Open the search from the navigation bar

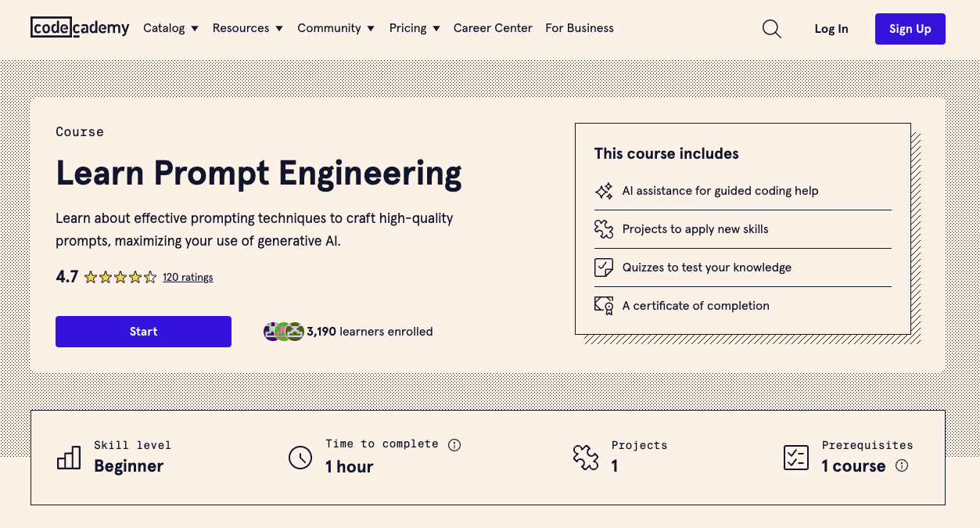(771, 28)
